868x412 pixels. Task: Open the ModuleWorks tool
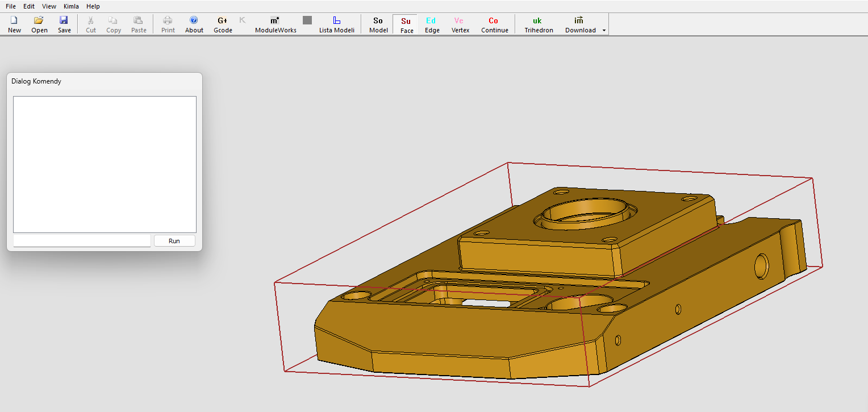coord(276,24)
